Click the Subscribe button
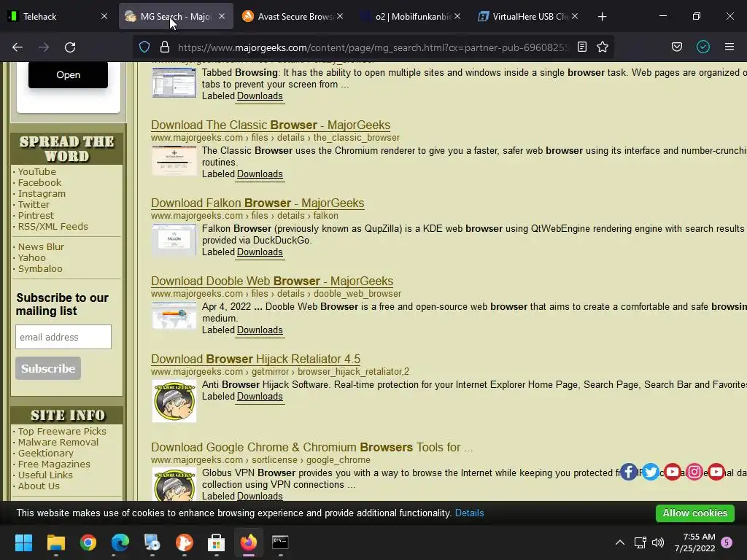This screenshot has height=560, width=747. (x=48, y=368)
